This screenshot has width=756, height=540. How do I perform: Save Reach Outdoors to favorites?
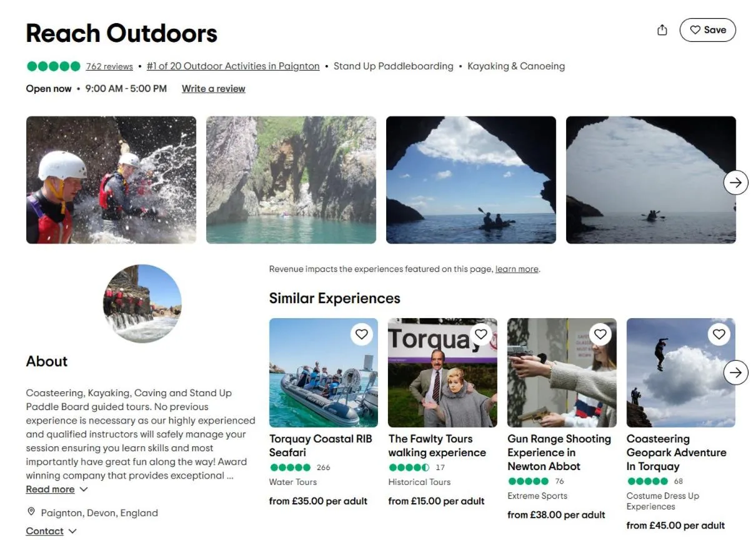pos(707,30)
